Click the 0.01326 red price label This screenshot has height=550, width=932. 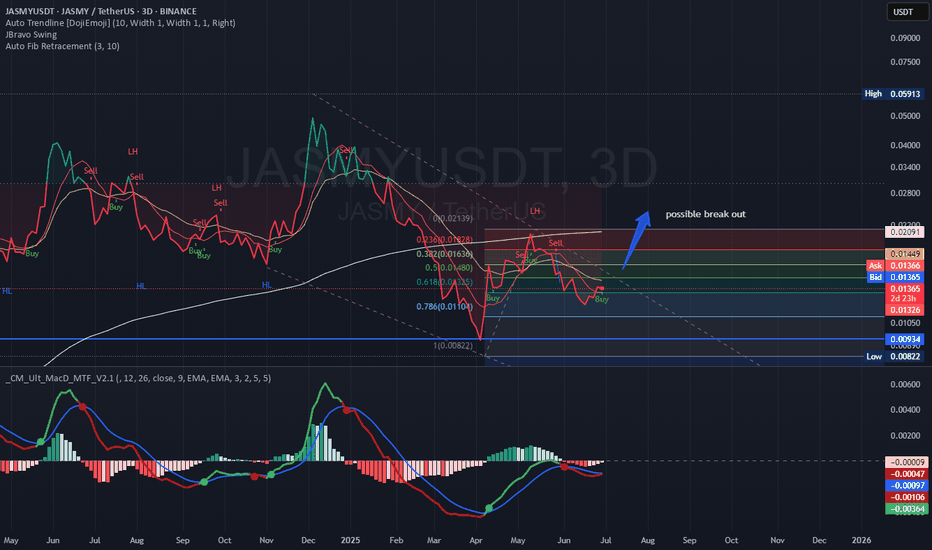pos(905,310)
